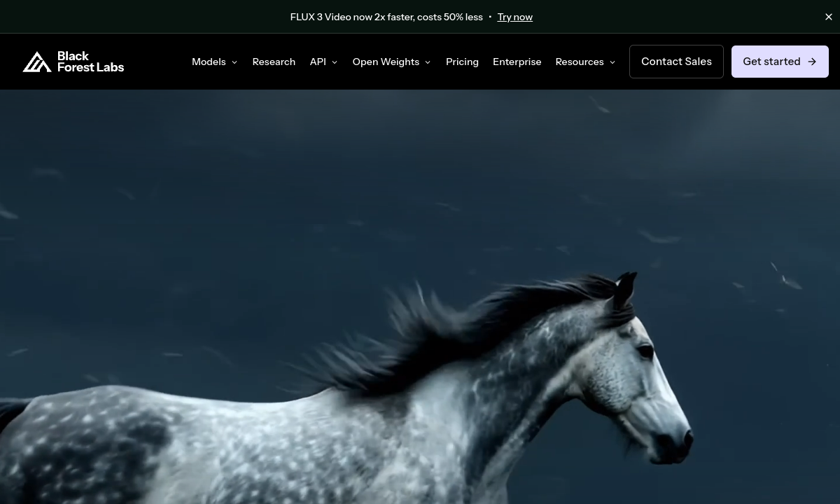The height and width of the screenshot is (504, 840).
Task: Click the Black Forest Labs logo
Action: (73, 62)
